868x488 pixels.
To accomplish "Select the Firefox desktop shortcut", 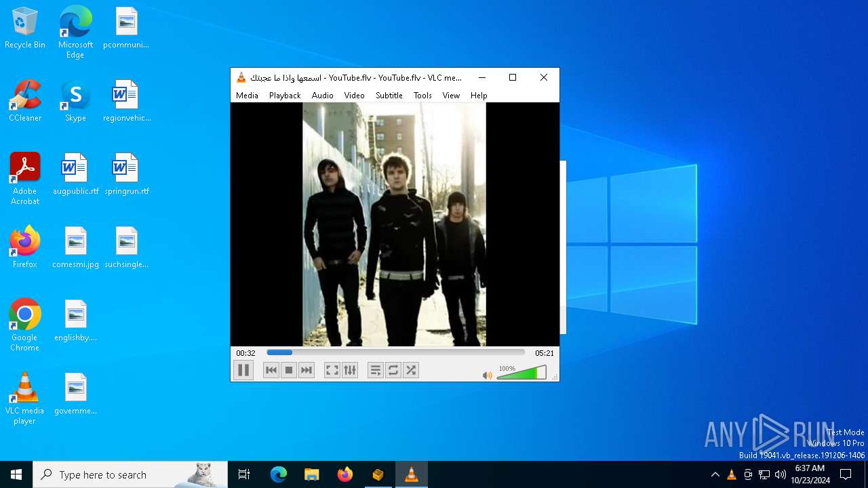I will (x=25, y=248).
